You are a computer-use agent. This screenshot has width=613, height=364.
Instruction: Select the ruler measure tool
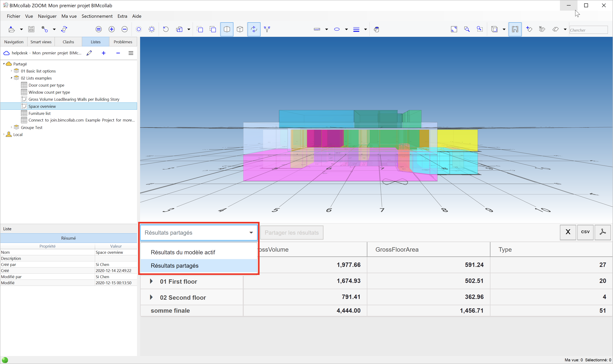(317, 29)
